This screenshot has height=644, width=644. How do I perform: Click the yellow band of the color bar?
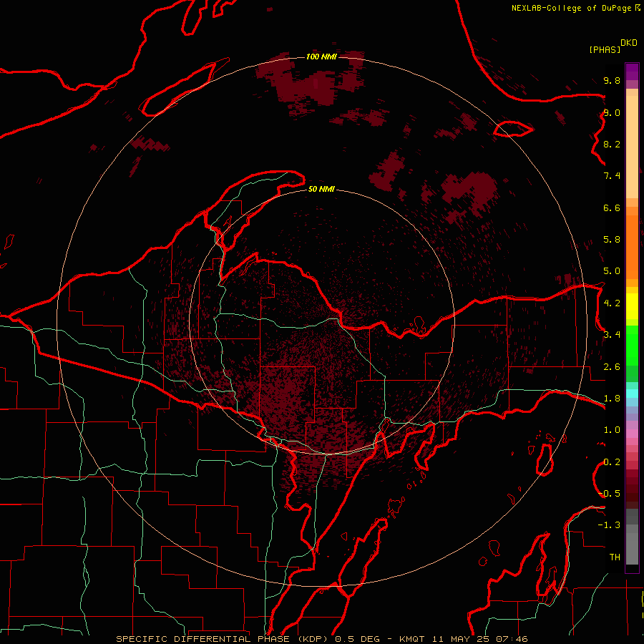(x=632, y=306)
